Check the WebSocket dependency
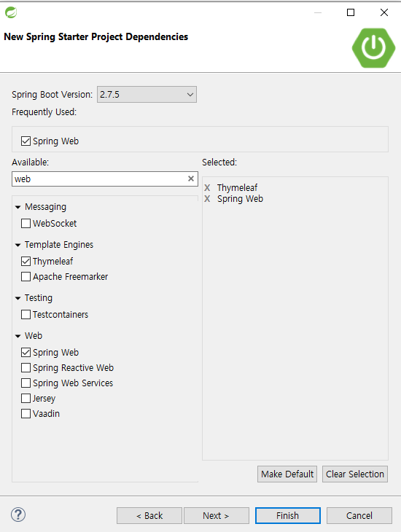Viewport: 401px width, 532px height. pos(26,223)
